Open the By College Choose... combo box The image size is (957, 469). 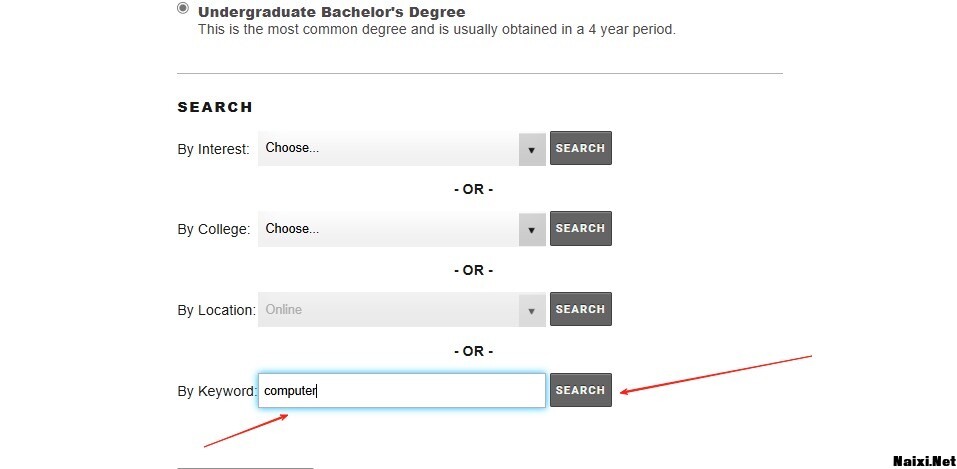click(388, 229)
